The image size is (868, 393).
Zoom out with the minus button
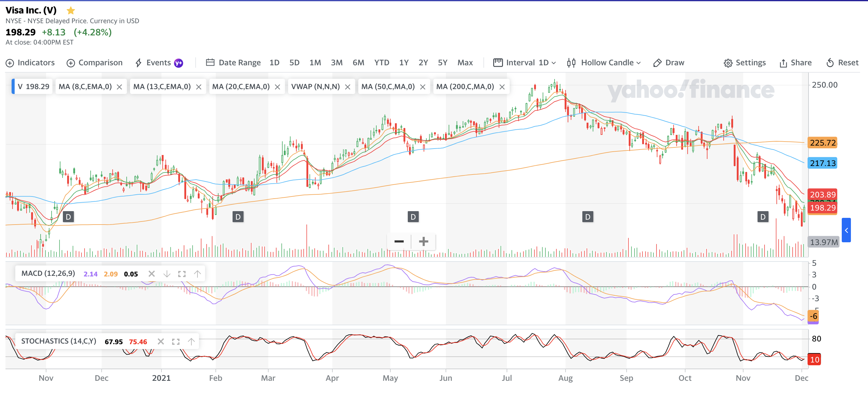(399, 241)
